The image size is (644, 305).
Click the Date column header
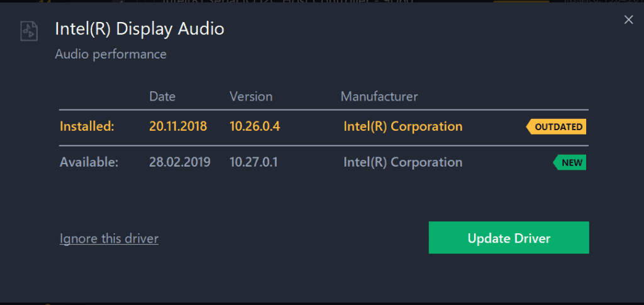point(162,96)
